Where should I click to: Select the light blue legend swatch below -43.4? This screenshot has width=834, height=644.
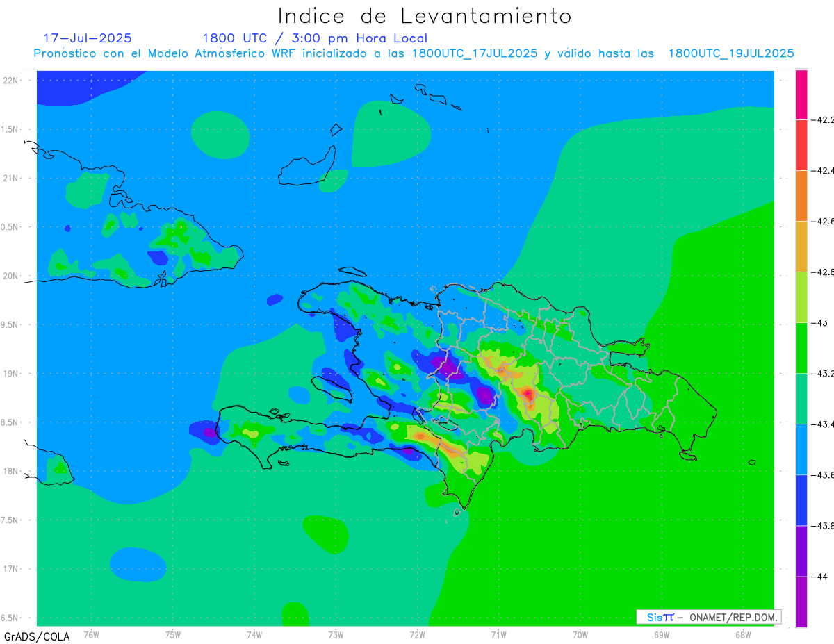[x=801, y=449]
